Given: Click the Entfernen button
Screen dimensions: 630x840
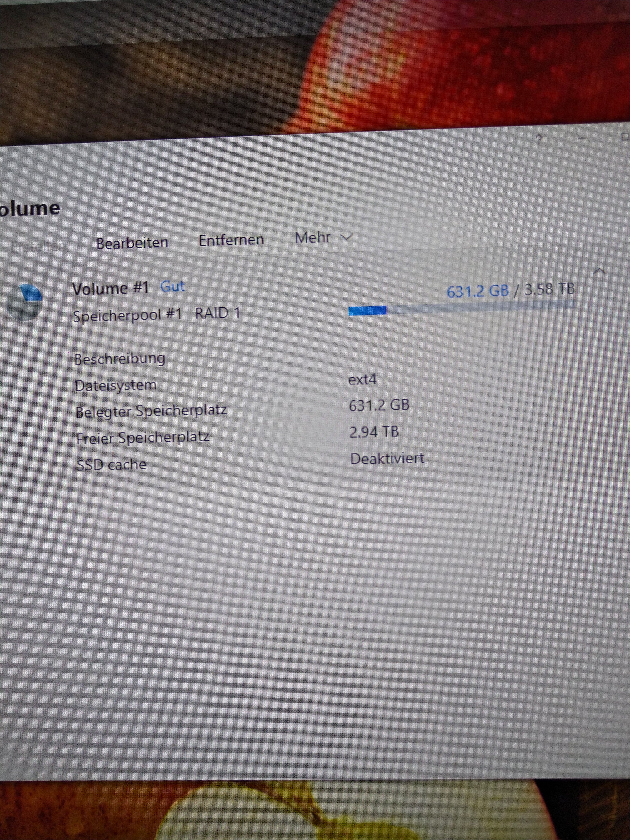Looking at the screenshot, I should pos(231,240).
